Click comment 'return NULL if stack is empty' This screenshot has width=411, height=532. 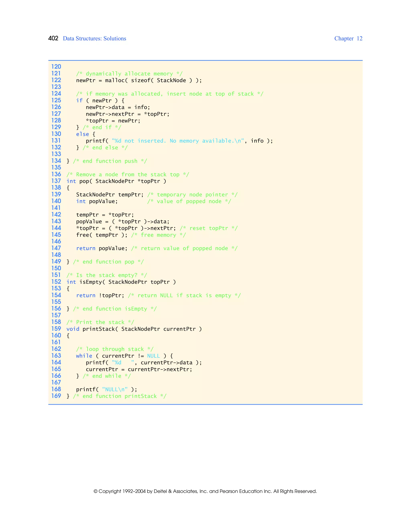click(184, 296)
